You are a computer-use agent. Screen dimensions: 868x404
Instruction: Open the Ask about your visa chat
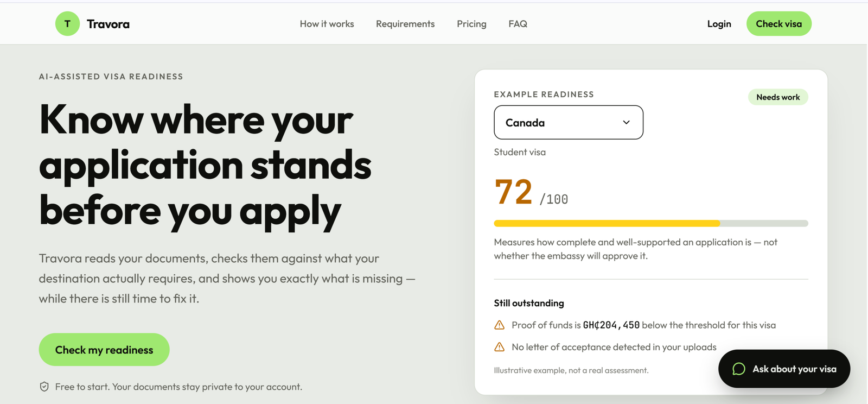[784, 369]
